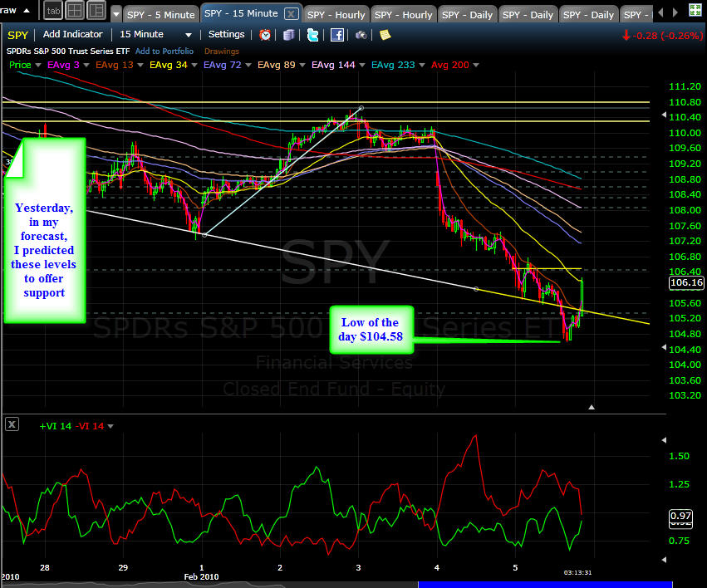Open chart Settings
This screenshot has height=588, width=707.
coord(226,34)
